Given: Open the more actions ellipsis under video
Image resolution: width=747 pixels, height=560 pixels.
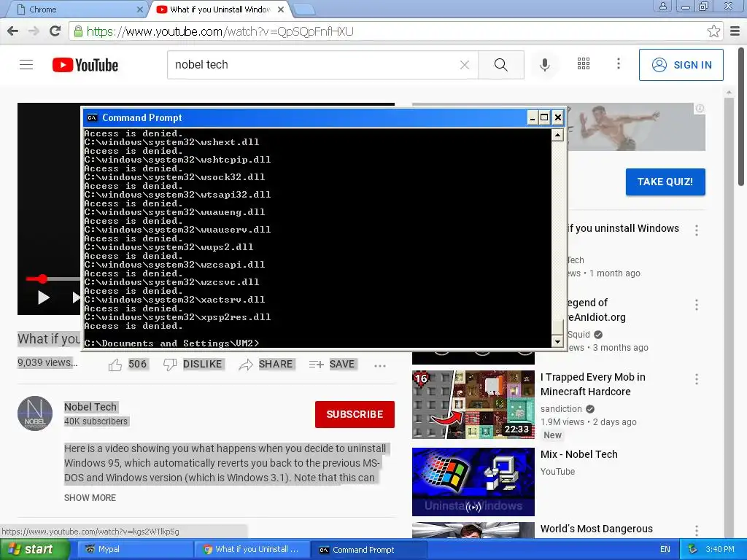Looking at the screenshot, I should [x=379, y=366].
